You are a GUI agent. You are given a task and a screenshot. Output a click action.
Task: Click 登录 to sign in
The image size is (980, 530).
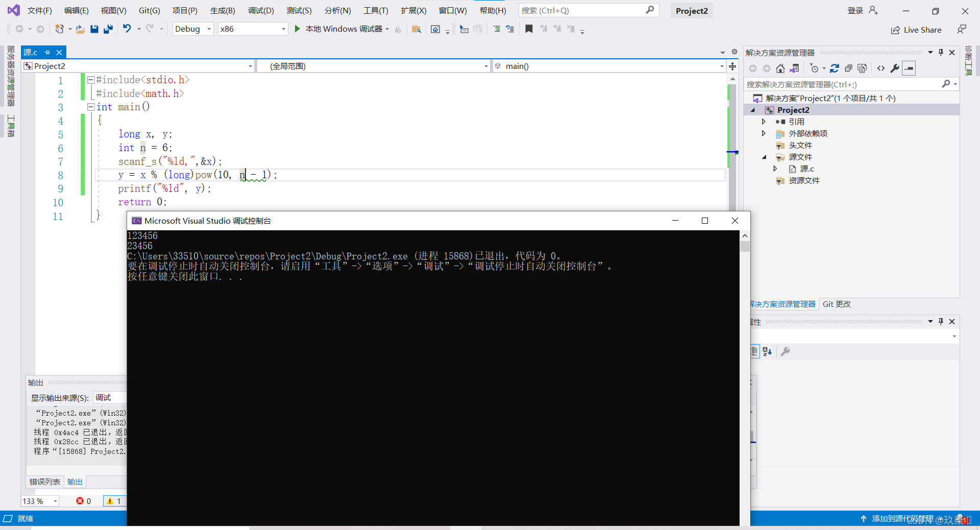855,11
